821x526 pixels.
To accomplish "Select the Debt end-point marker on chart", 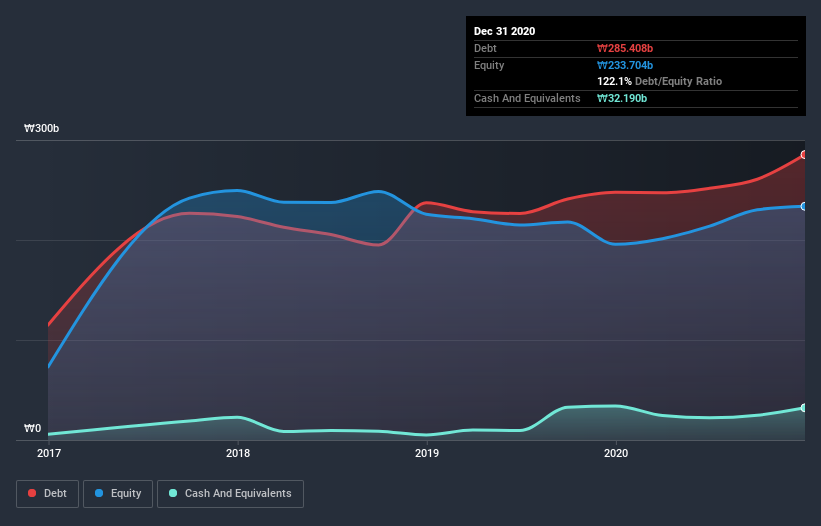I will [804, 155].
